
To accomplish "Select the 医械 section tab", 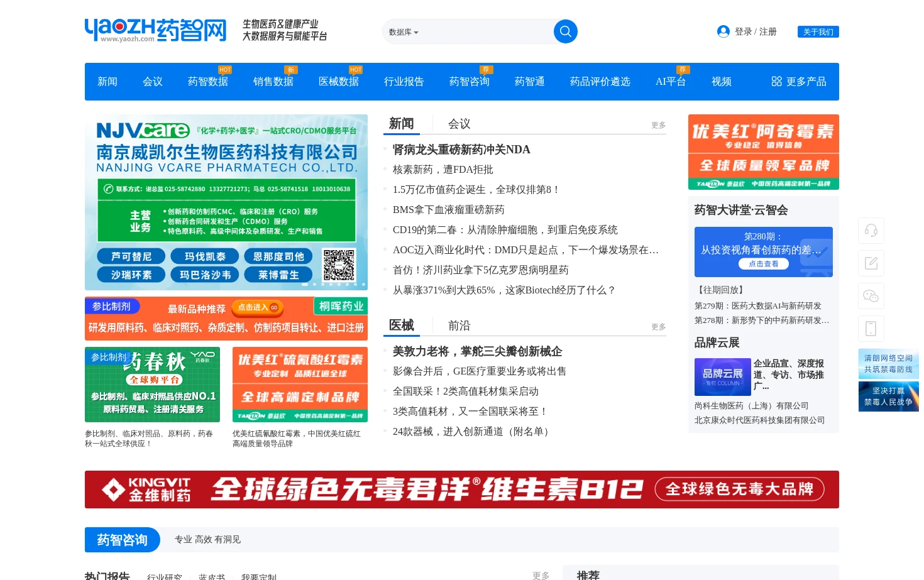I will click(402, 326).
